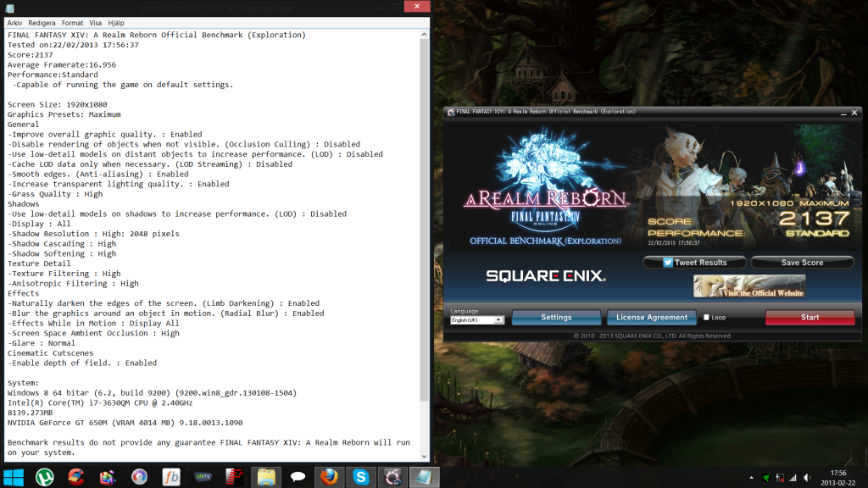Open the Arkiv menu in Notepad
Viewport: 868px width, 488px height.
(x=14, y=23)
